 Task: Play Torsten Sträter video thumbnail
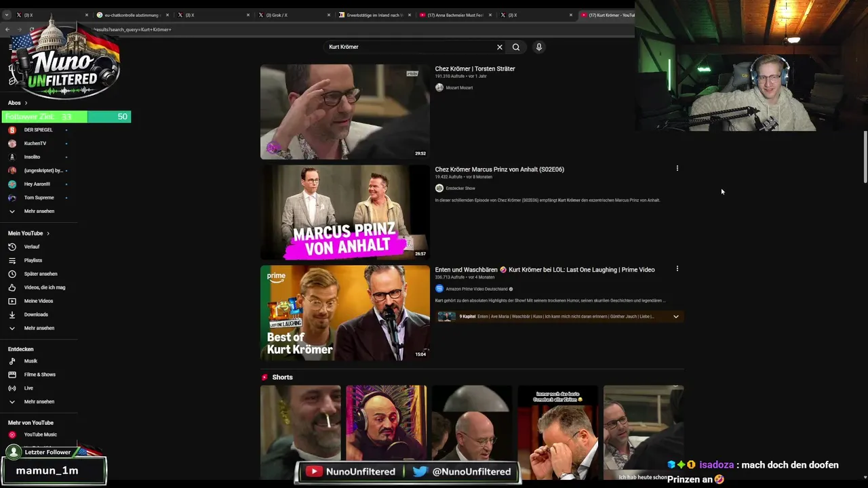pos(345,112)
